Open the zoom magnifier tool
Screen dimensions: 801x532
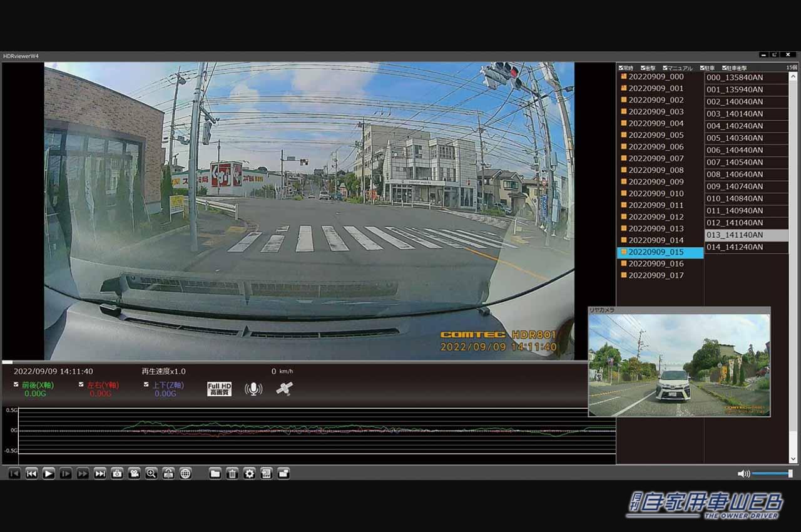tap(151, 474)
